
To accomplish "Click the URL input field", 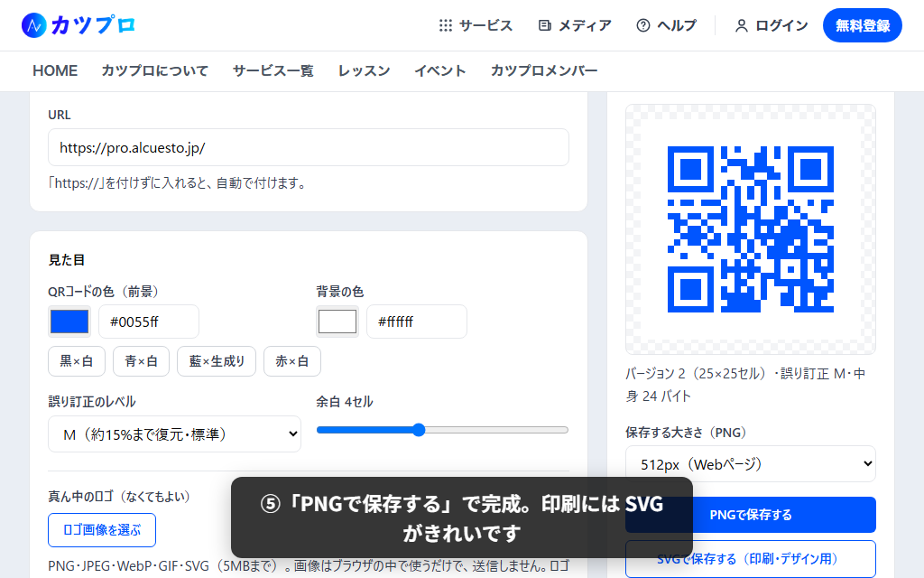I will tap(309, 147).
